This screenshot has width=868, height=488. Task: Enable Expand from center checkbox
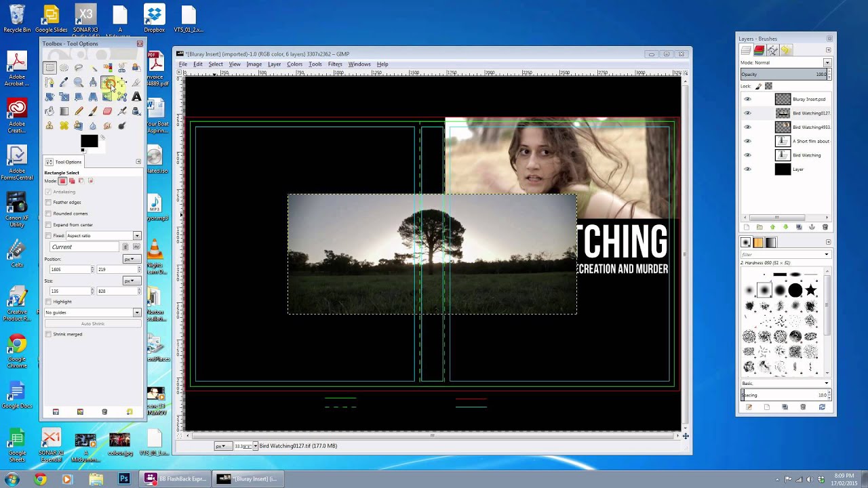click(x=48, y=224)
